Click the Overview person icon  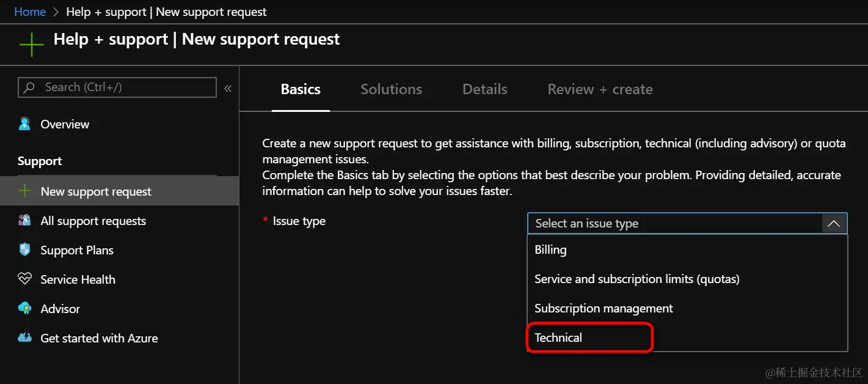(24, 124)
